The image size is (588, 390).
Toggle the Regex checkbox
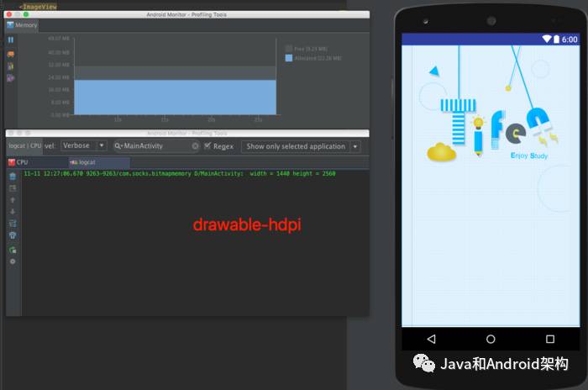(207, 145)
